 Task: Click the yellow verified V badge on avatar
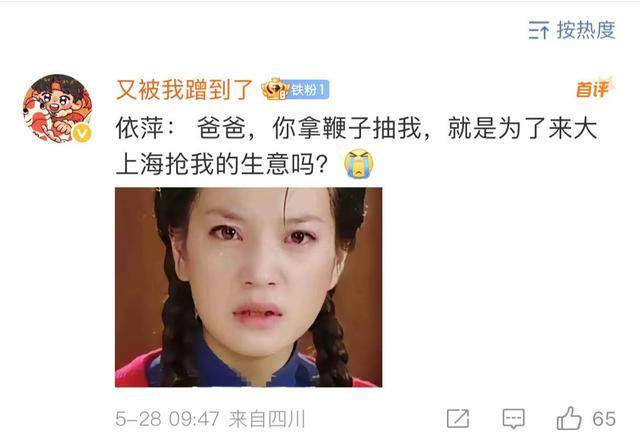coord(82,133)
